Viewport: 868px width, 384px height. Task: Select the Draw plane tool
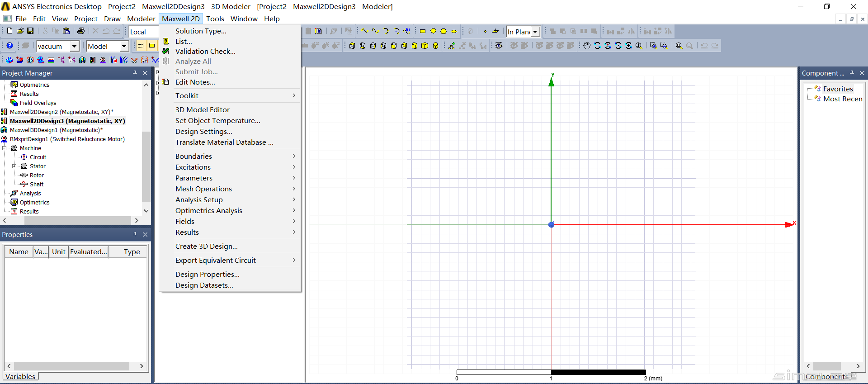coord(495,31)
